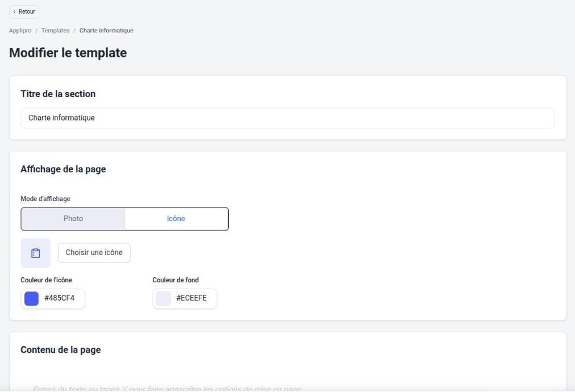Click the Mode d'affichage label

point(45,199)
